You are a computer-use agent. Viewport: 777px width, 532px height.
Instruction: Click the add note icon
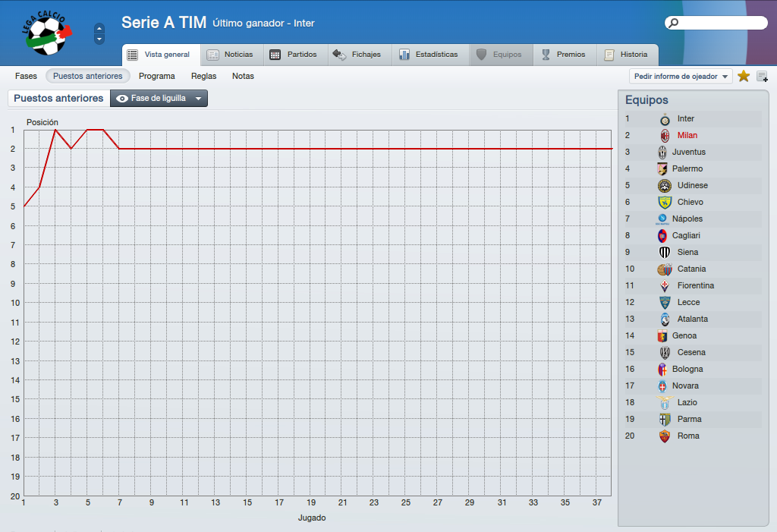[x=762, y=77]
